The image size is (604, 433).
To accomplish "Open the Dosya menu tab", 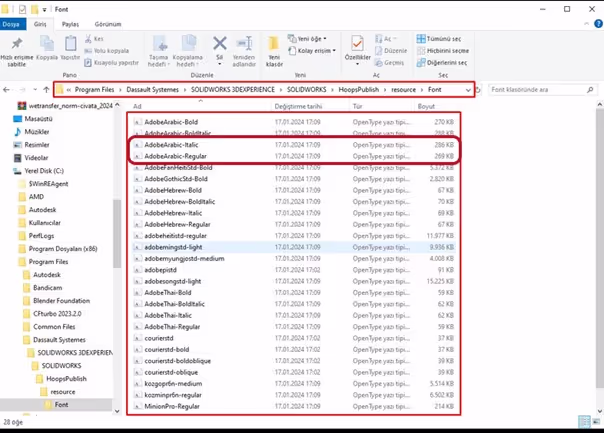I will tap(11, 24).
